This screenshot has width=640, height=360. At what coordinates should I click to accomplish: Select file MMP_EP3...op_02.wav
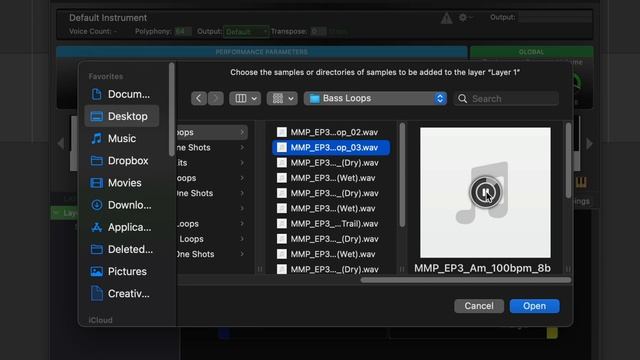pos(331,132)
